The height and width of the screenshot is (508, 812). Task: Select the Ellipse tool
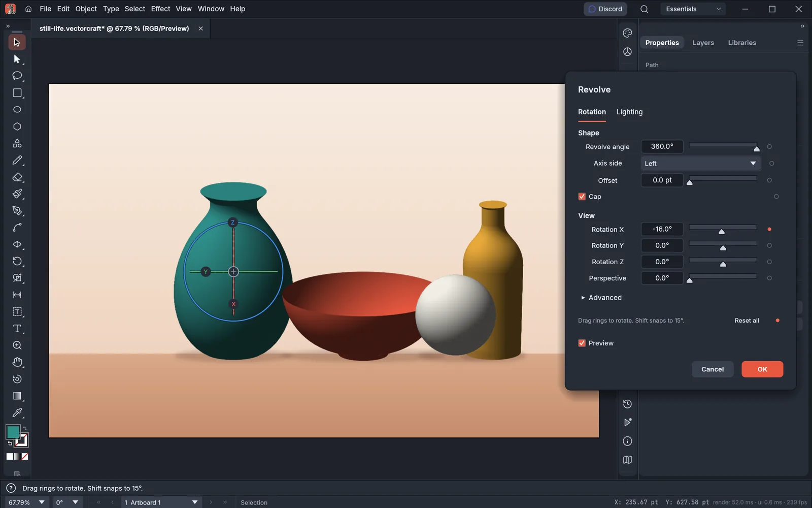point(17,110)
